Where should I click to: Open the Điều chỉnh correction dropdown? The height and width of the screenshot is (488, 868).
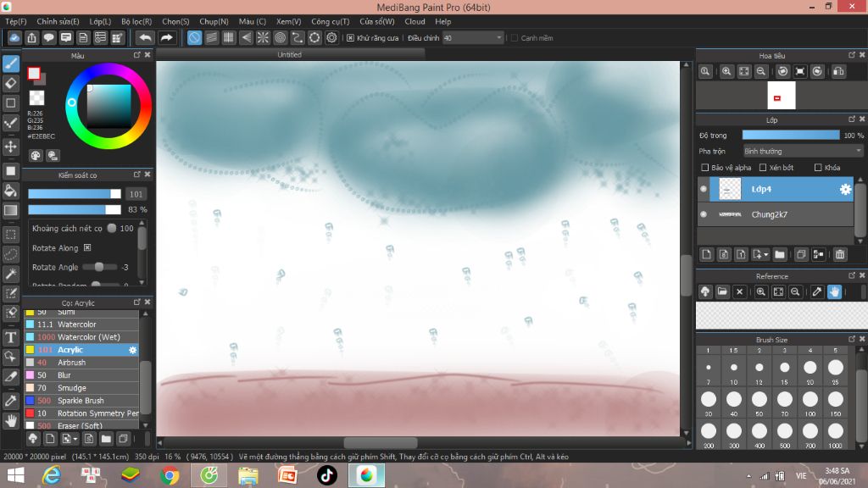(473, 38)
